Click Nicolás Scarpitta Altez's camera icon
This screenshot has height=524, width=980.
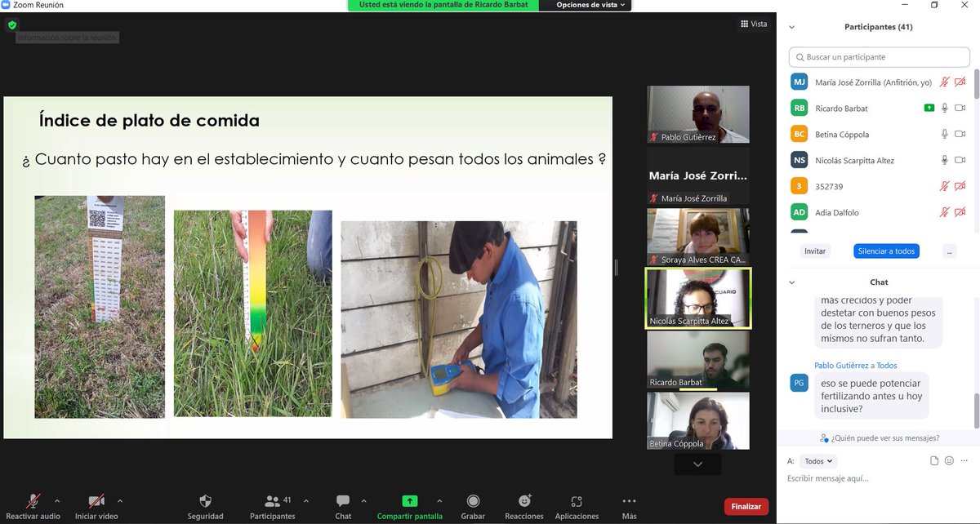(960, 160)
